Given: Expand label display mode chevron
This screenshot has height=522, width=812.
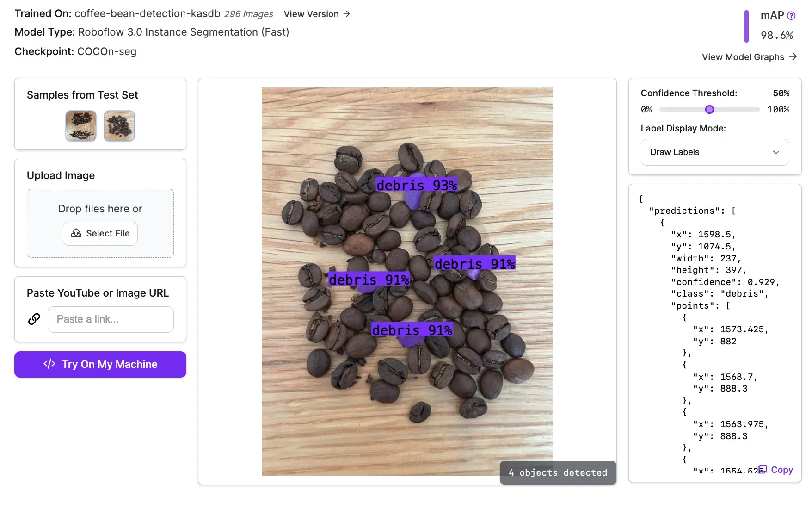Looking at the screenshot, I should point(776,152).
